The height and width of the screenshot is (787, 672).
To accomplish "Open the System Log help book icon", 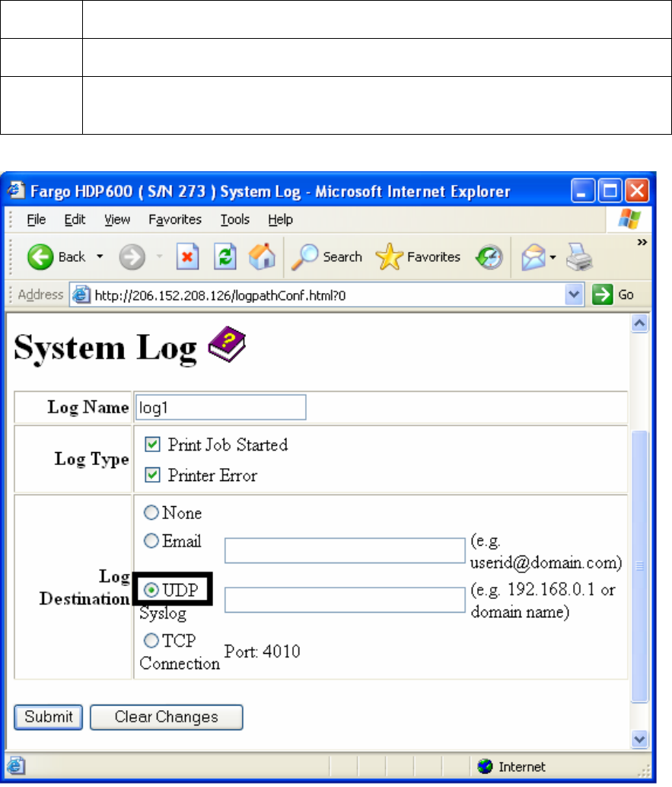I will coord(227,344).
